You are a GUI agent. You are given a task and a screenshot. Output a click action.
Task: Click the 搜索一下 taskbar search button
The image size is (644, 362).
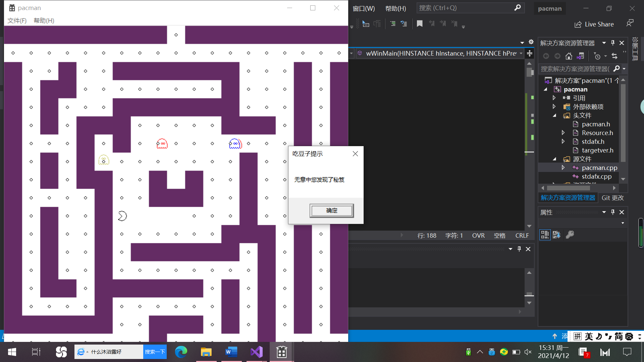pos(155,352)
